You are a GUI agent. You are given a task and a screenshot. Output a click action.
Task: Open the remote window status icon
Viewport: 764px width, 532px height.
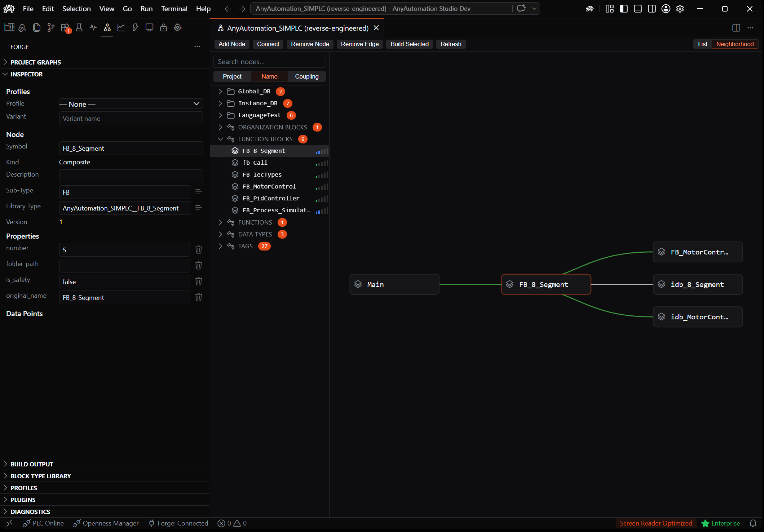(x=9, y=523)
